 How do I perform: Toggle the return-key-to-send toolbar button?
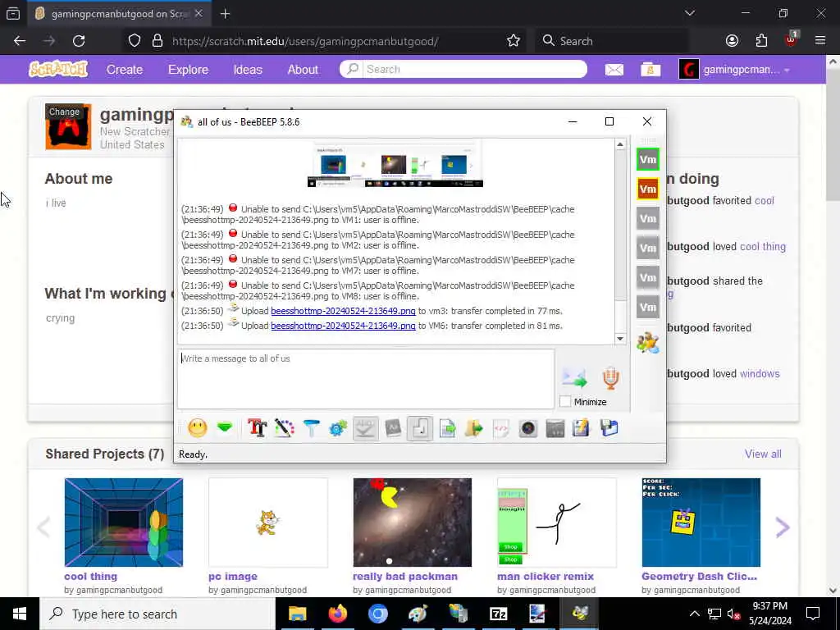click(x=420, y=428)
